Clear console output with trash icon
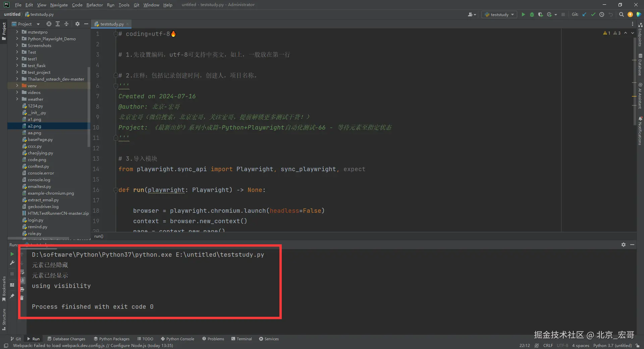The width and height of the screenshot is (644, 349). point(22,298)
